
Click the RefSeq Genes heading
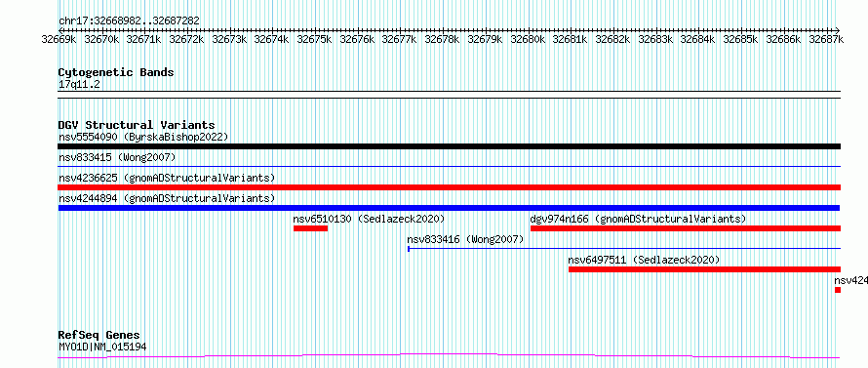pos(99,336)
